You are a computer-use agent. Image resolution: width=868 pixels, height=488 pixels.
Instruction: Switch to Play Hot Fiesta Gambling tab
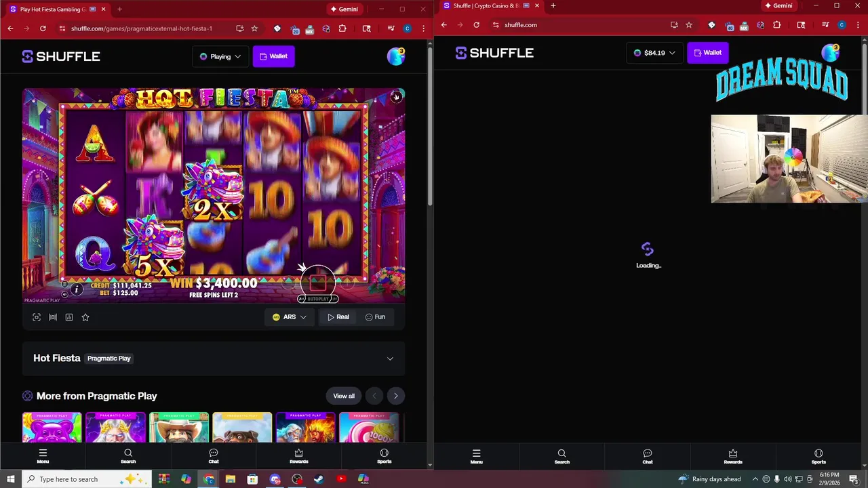point(58,9)
